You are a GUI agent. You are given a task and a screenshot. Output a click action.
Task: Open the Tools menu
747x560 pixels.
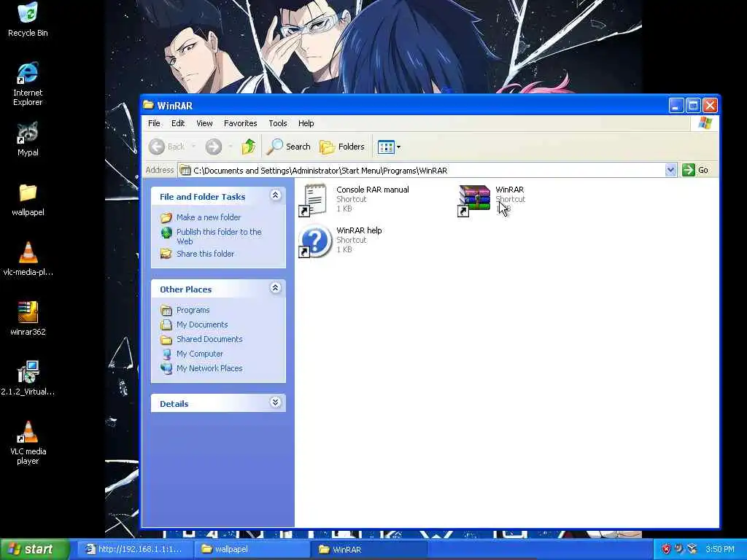pos(278,123)
